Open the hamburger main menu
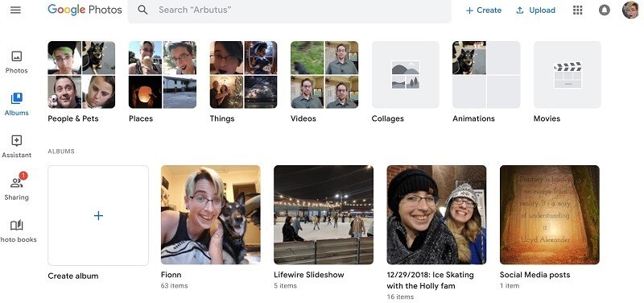 click(15, 10)
